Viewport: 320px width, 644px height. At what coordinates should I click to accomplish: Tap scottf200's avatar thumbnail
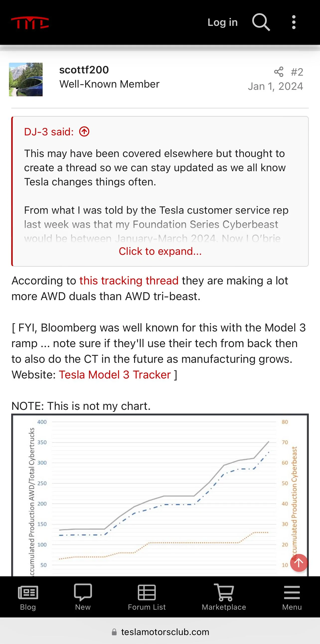pos(26,79)
